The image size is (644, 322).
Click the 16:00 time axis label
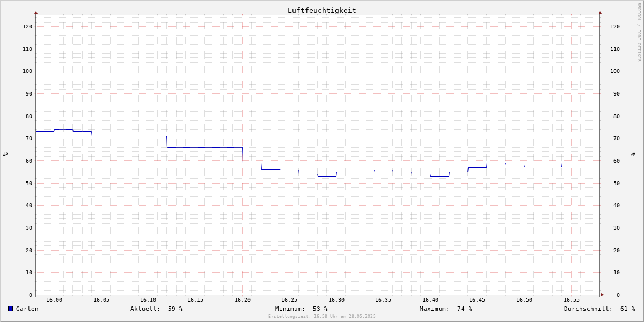[54, 300]
